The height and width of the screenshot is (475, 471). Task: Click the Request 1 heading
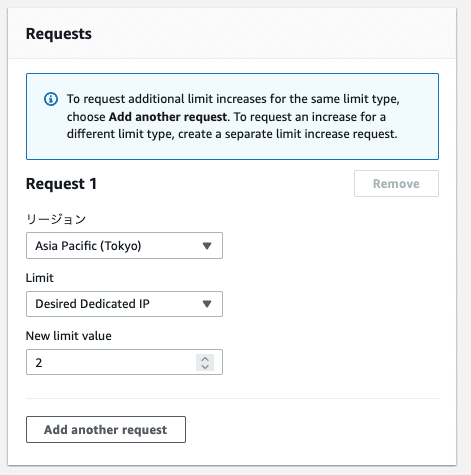click(x=61, y=184)
